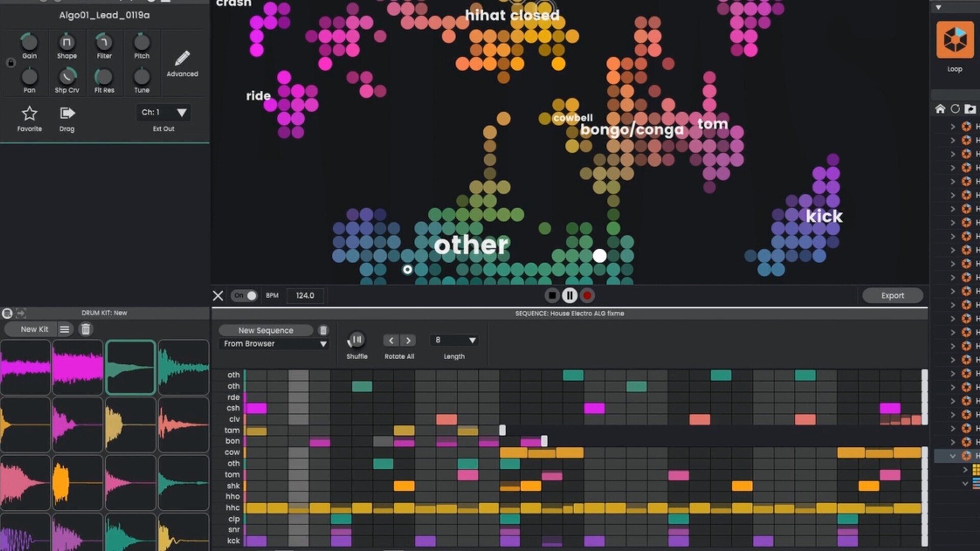
Task: Click the Drag export icon
Action: (67, 113)
